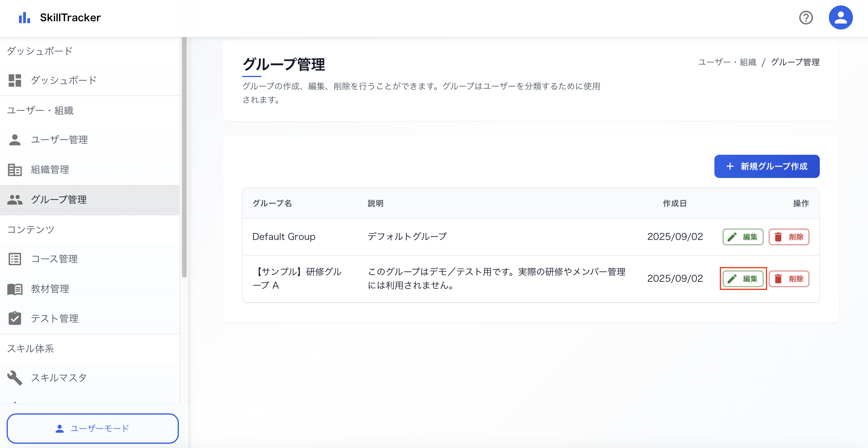The width and height of the screenshot is (868, 448).
Task: Select the ユーザー管理 person icon in sidebar
Action: (x=15, y=139)
